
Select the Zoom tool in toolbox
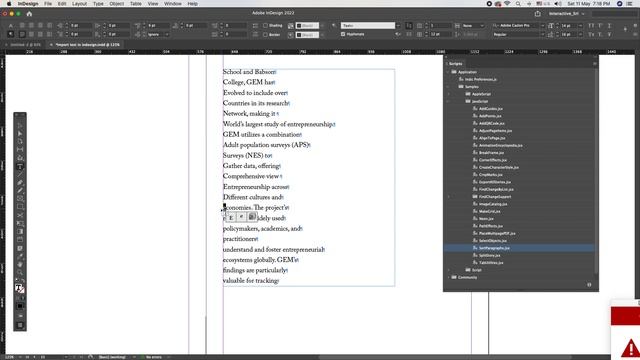point(20,273)
